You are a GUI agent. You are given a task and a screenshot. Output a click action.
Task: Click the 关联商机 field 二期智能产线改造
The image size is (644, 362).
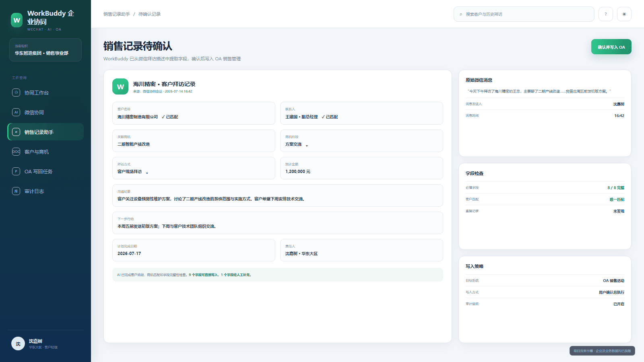click(x=194, y=140)
